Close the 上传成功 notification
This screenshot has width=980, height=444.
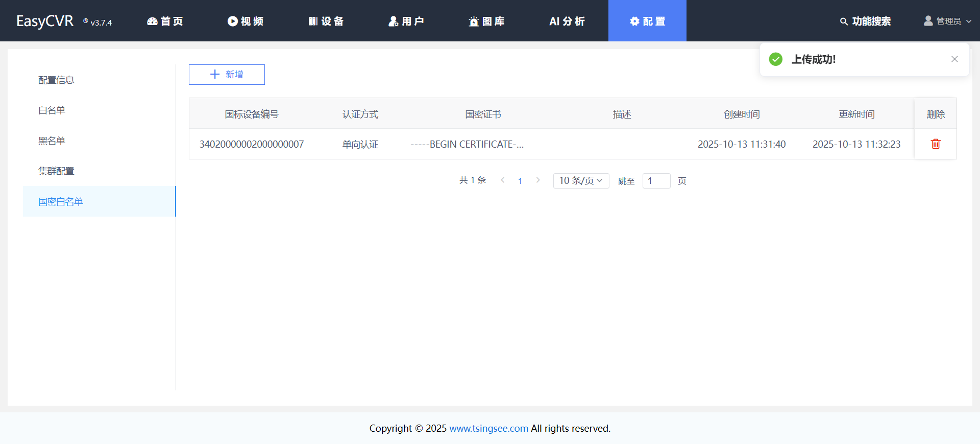pyautogui.click(x=954, y=59)
